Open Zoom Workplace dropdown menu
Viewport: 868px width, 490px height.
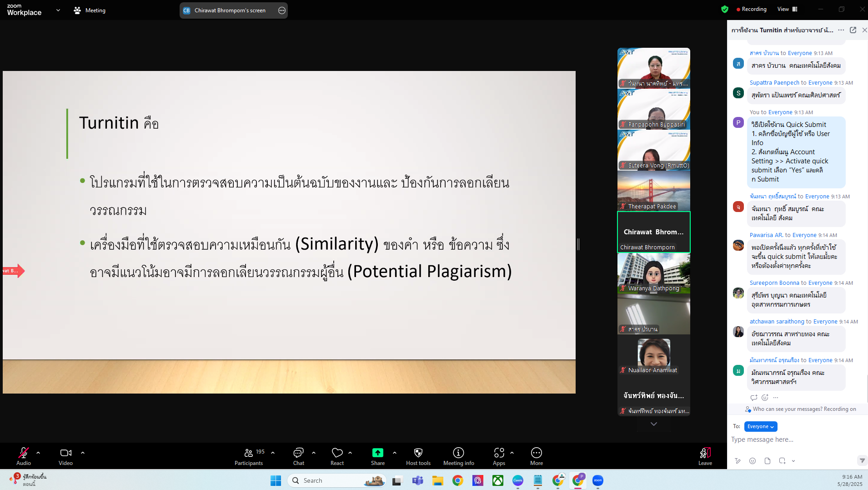pos(58,10)
